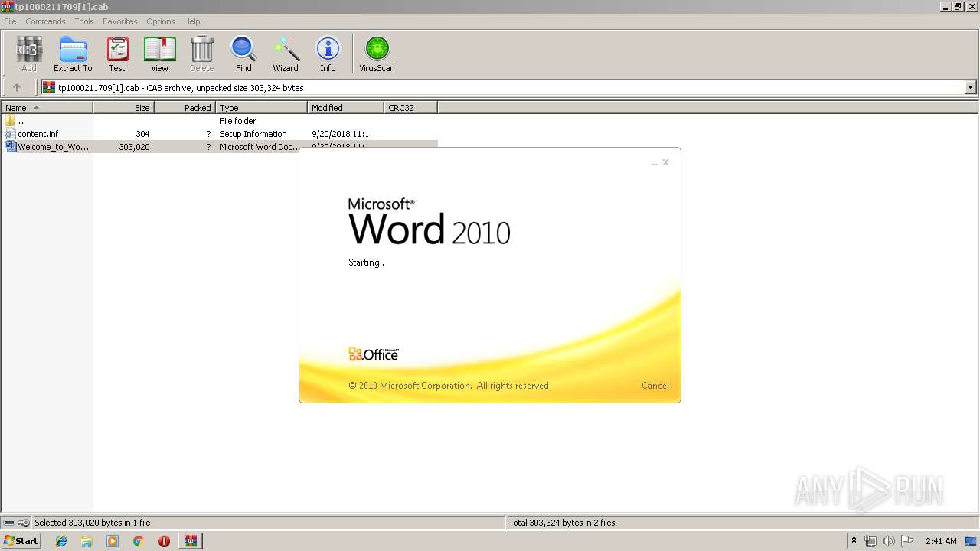Image resolution: width=980 pixels, height=551 pixels.
Task: Close the Word splash screen with X
Action: coord(665,162)
